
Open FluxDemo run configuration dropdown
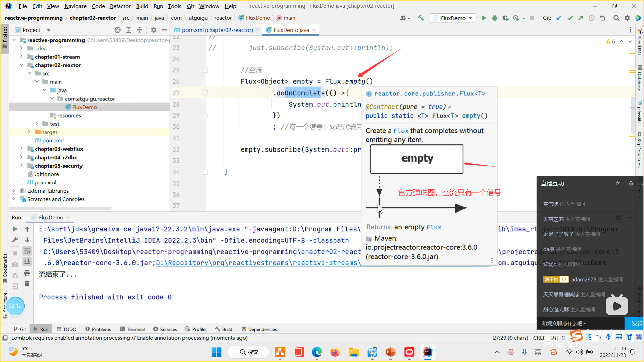coord(453,18)
